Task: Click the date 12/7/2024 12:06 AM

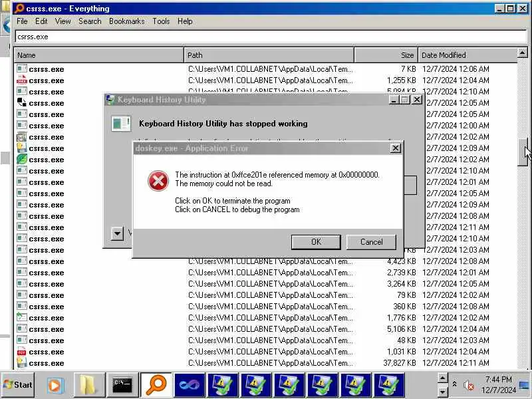Action: 456,69
